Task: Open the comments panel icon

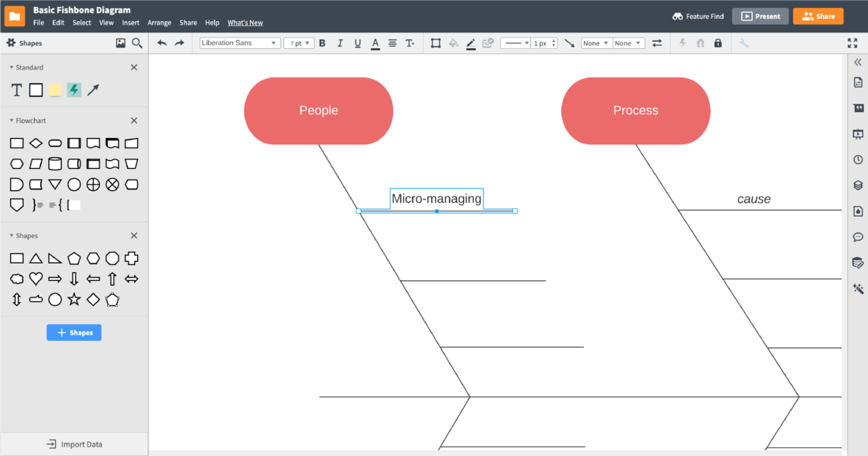Action: point(858,237)
